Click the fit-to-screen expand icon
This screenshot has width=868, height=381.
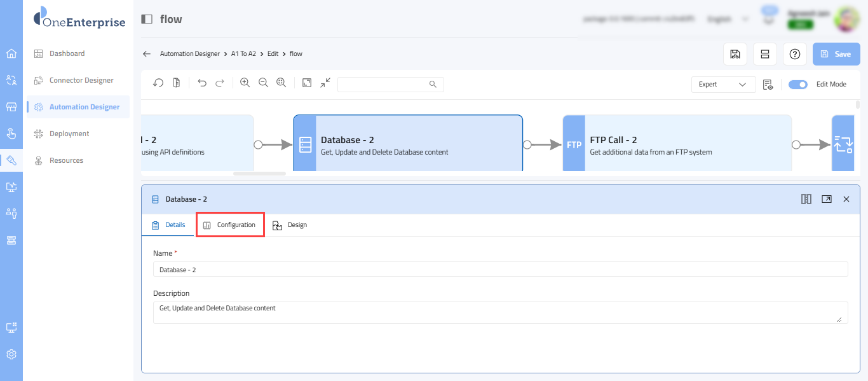(307, 83)
